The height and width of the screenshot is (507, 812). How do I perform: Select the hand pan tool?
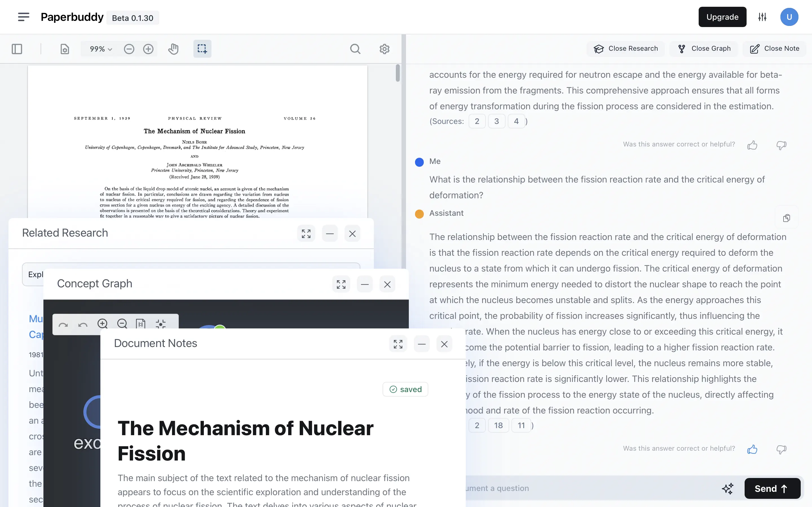[173, 49]
